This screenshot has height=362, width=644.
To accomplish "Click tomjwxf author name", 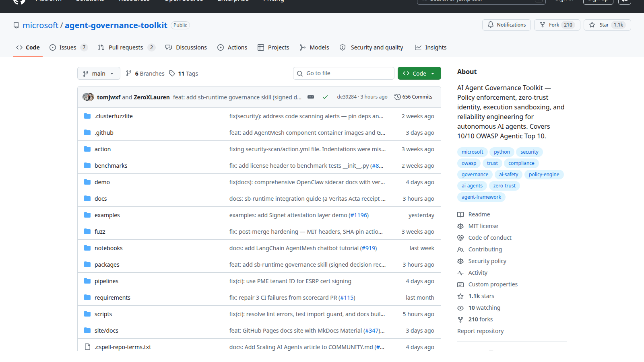I will click(x=109, y=97).
